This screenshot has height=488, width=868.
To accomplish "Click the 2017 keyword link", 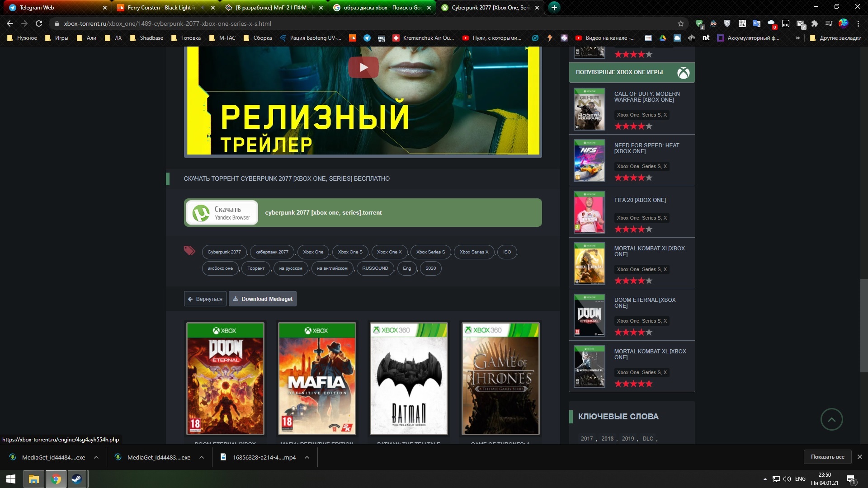I will (x=586, y=439).
